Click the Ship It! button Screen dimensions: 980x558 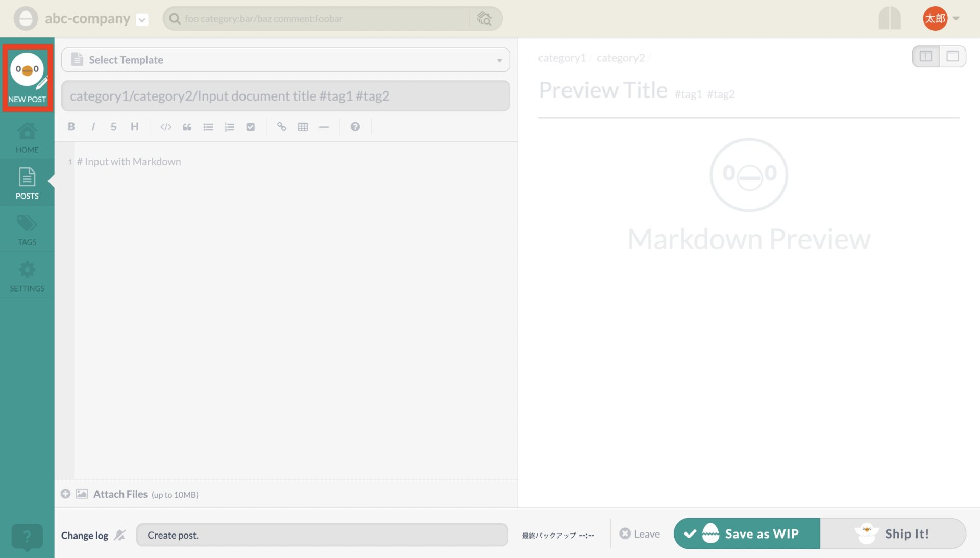point(893,534)
